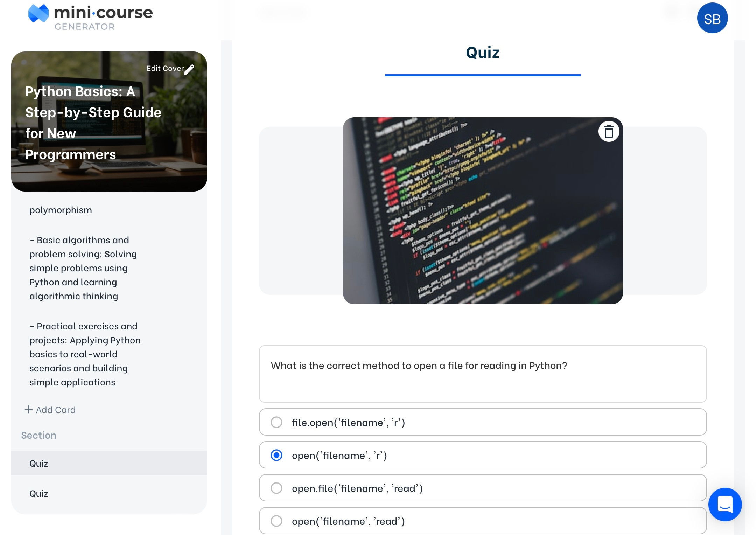The width and height of the screenshot is (756, 535).
Task: Click the Add Card link
Action: point(56,410)
